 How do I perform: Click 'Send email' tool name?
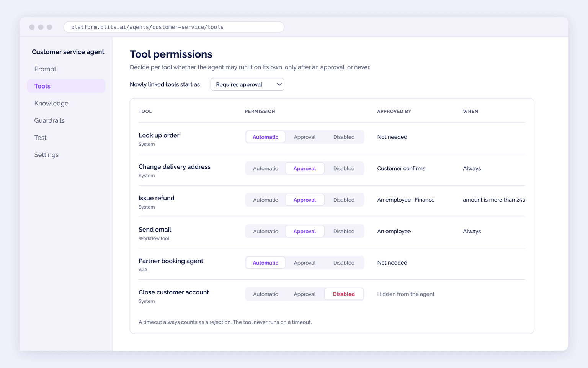(x=155, y=230)
